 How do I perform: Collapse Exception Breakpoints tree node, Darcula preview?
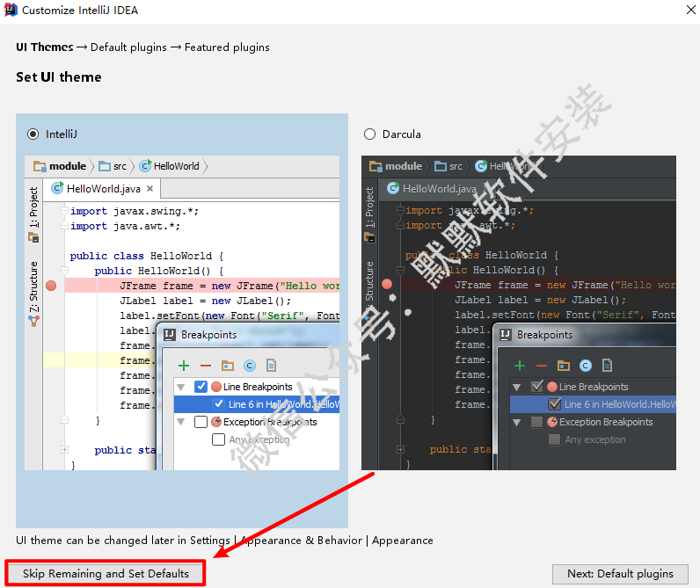[x=516, y=422]
